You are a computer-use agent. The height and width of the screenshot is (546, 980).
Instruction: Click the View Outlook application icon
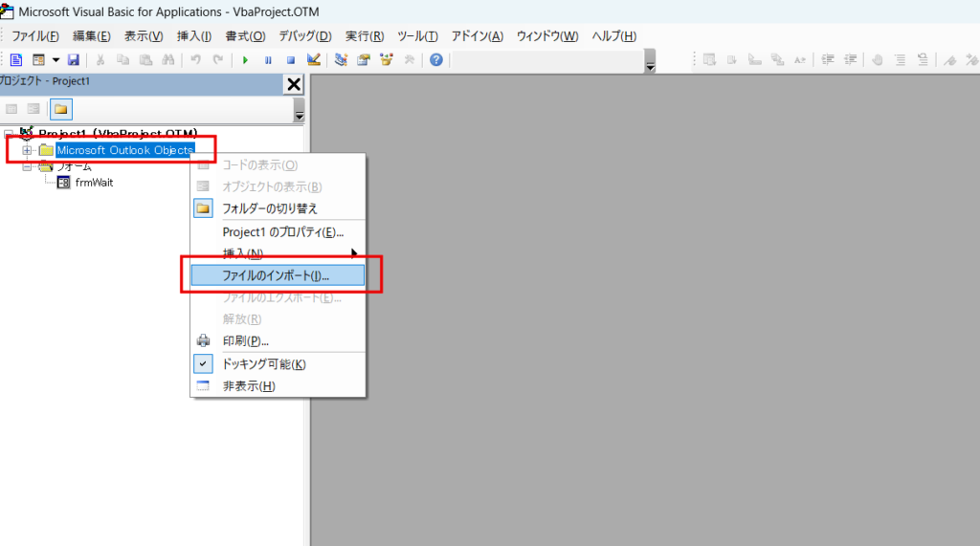[15, 59]
